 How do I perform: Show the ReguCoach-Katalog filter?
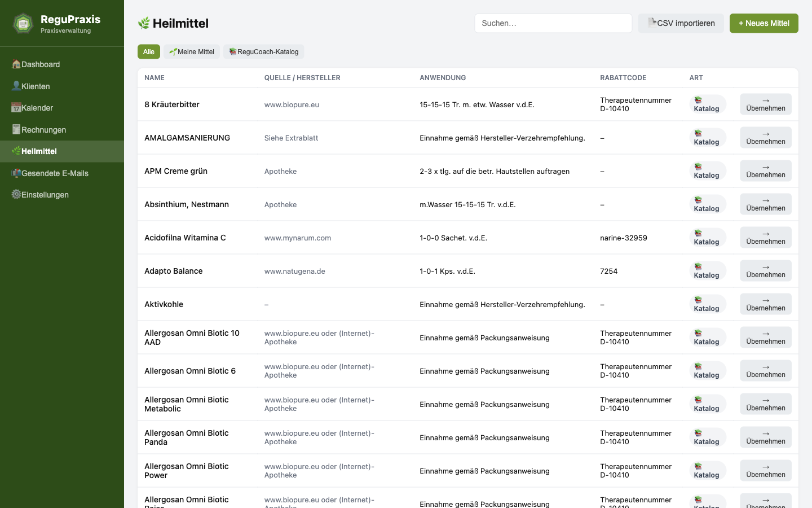point(264,51)
